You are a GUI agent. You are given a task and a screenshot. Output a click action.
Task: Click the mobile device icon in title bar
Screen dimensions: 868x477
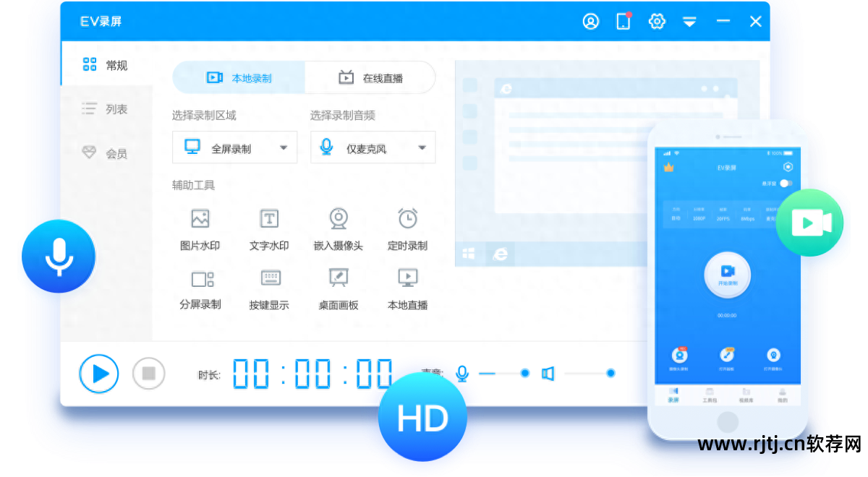(623, 21)
